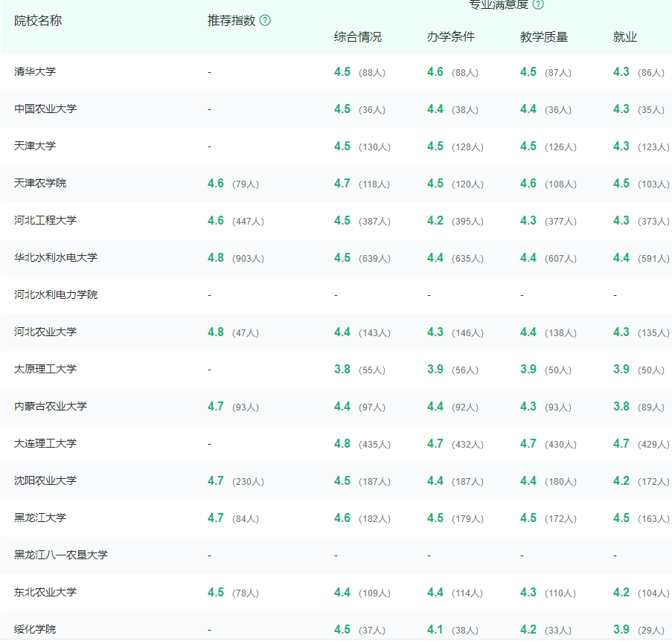This screenshot has height=641, width=672.
Task: Click help icon next to 推荐指数
Action: [x=265, y=21]
